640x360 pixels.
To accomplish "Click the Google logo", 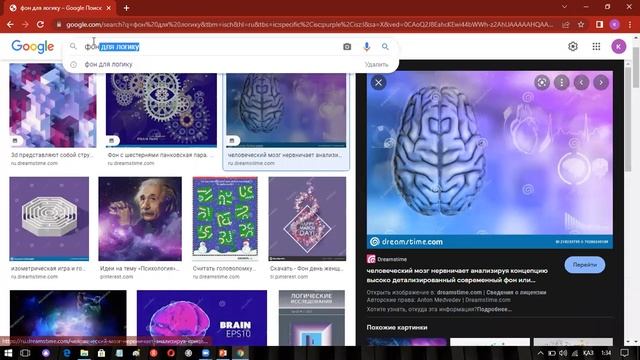I will coord(33,47).
